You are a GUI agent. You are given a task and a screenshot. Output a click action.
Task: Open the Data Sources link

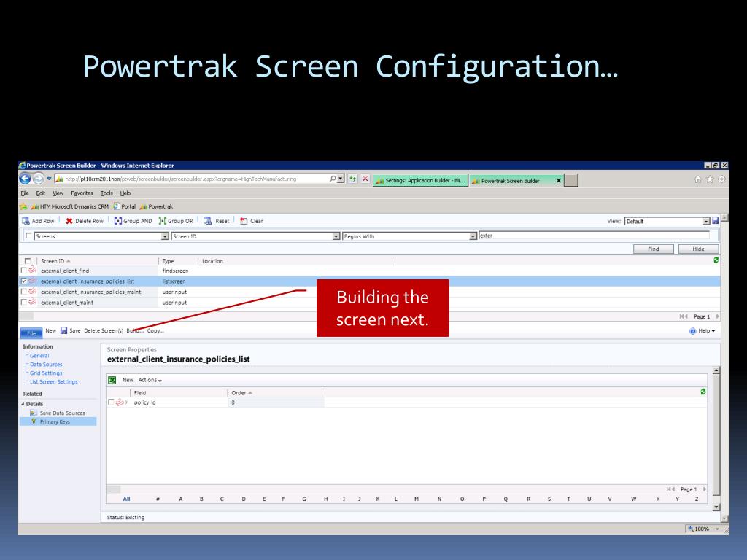46,365
